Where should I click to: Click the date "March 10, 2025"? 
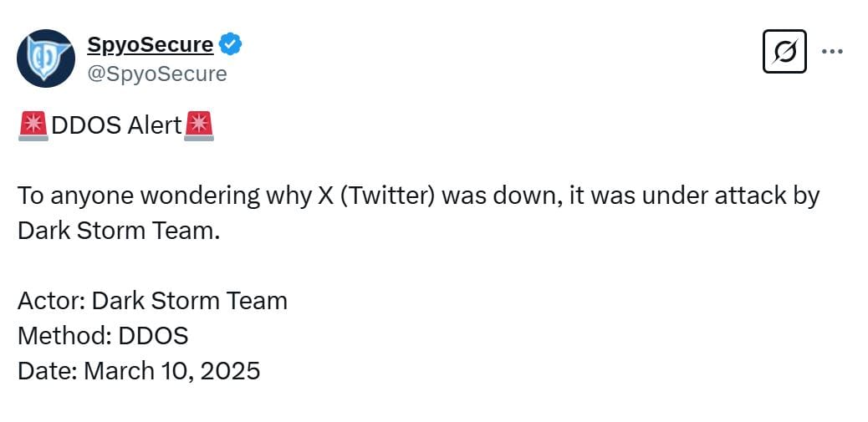172,370
